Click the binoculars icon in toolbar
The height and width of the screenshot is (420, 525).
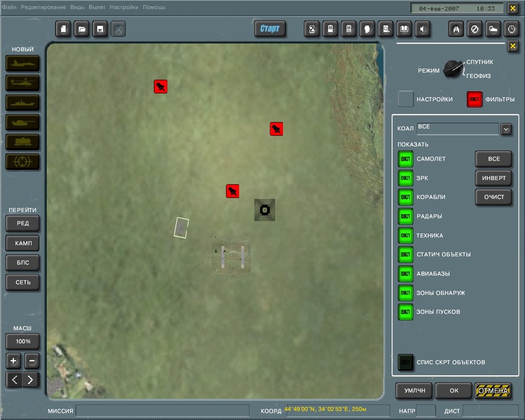point(456,29)
